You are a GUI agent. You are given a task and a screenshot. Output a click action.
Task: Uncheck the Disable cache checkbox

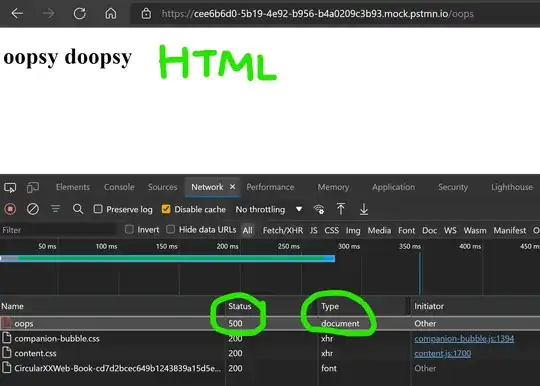[x=166, y=209]
